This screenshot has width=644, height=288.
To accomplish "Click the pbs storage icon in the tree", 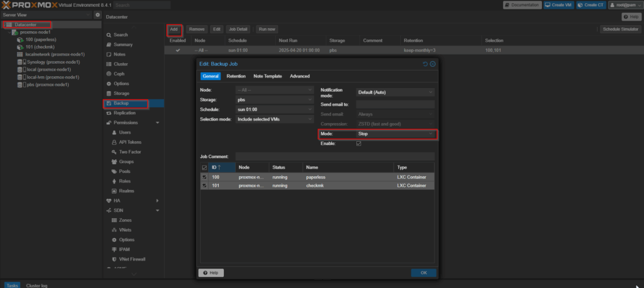I will click(20, 85).
